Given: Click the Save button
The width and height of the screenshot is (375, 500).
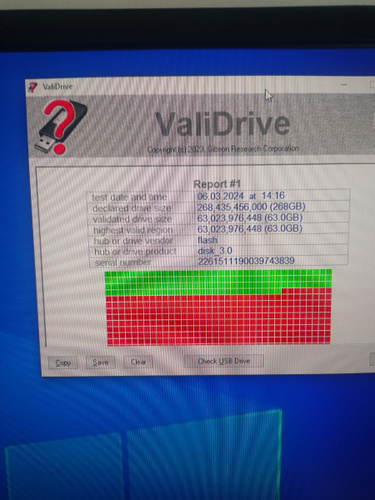Looking at the screenshot, I should coord(100,362).
